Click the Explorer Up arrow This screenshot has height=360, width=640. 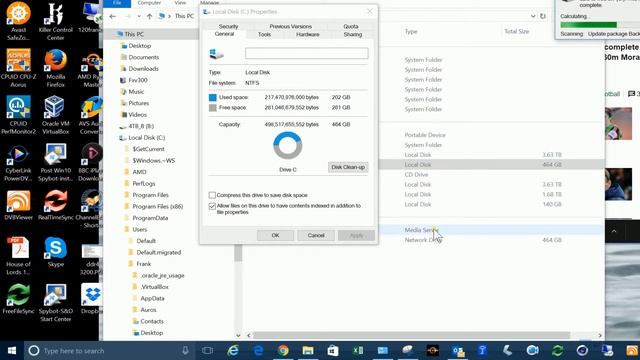(149, 16)
